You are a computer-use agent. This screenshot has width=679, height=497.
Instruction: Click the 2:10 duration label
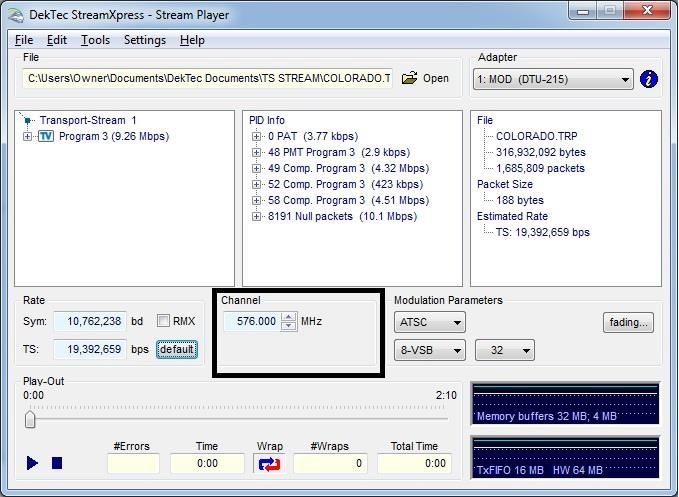[446, 395]
